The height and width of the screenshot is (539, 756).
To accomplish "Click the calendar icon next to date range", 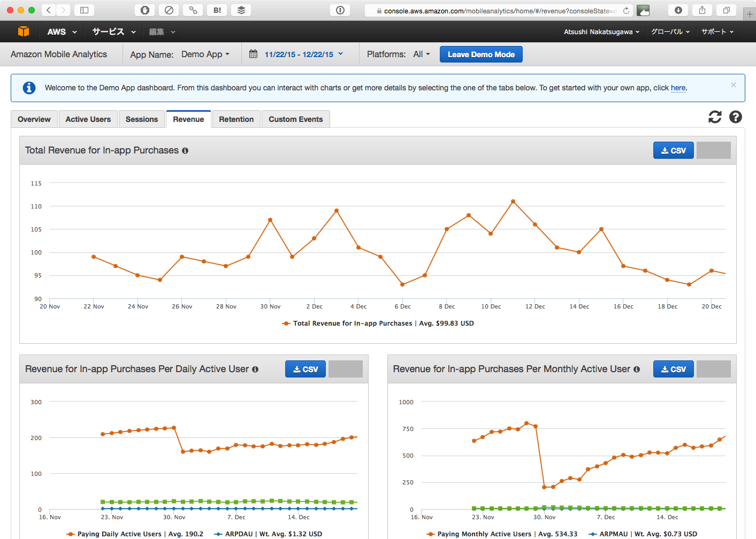I will point(254,54).
